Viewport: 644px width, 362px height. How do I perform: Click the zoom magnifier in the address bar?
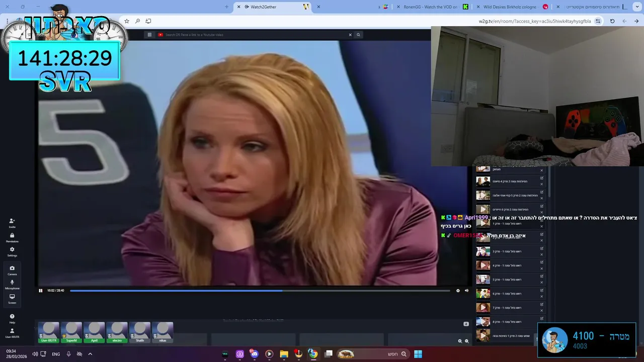137,21
